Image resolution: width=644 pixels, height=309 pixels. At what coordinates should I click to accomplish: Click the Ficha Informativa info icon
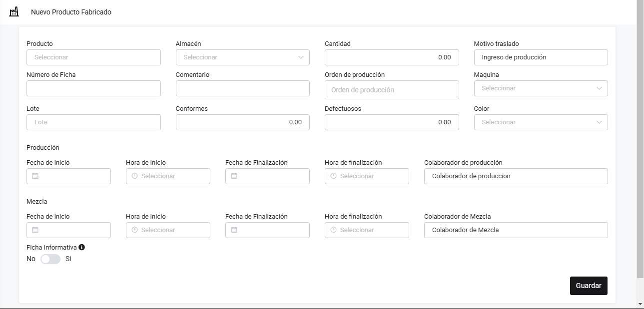click(x=82, y=247)
